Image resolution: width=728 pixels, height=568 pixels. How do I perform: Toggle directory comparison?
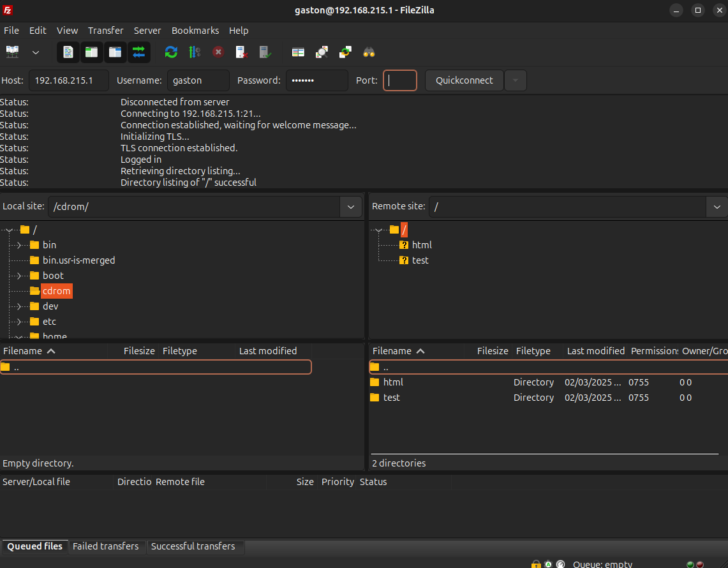(322, 52)
